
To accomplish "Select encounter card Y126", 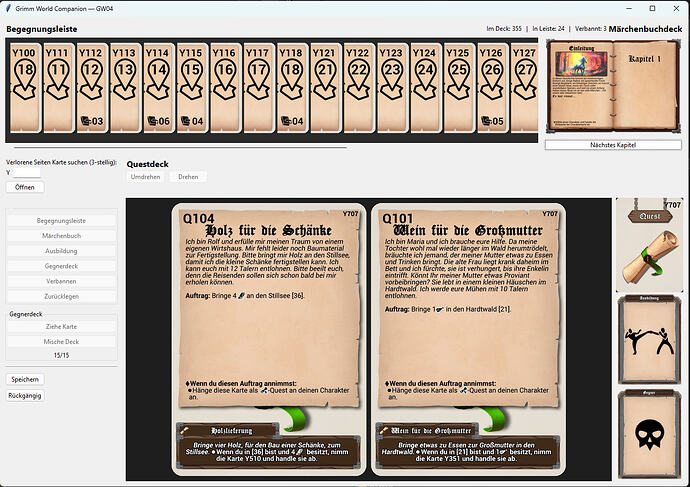I will [x=494, y=88].
